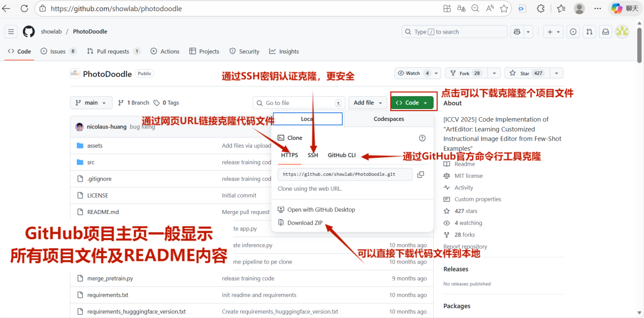Viewport: 644px width, 318px height.
Task: Select the SSH clone tab
Action: point(313,155)
